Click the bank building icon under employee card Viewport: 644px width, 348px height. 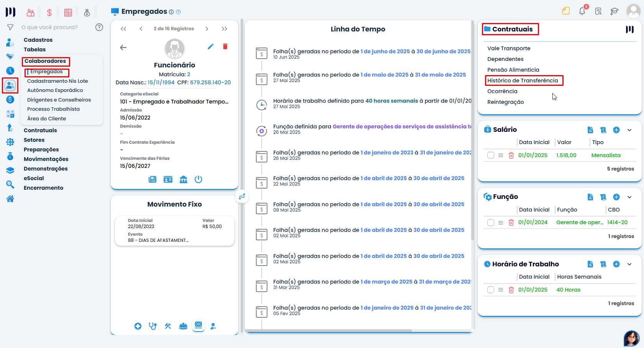click(x=184, y=179)
